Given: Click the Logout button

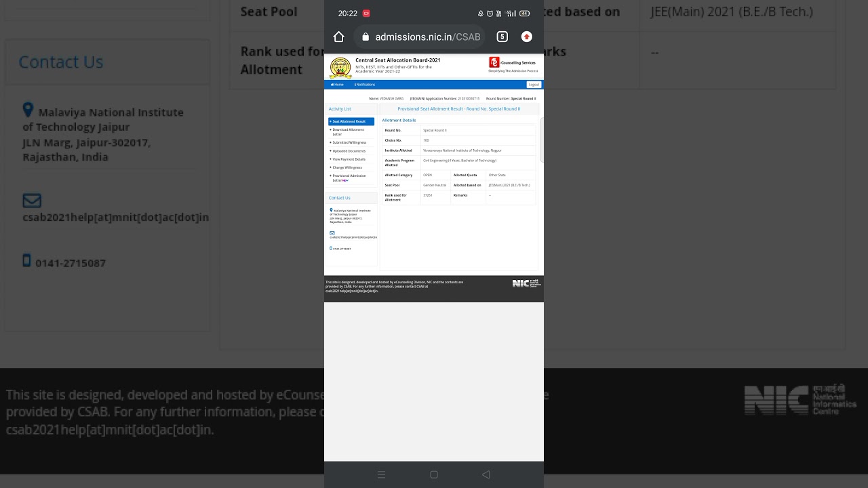Looking at the screenshot, I should [x=534, y=85].
